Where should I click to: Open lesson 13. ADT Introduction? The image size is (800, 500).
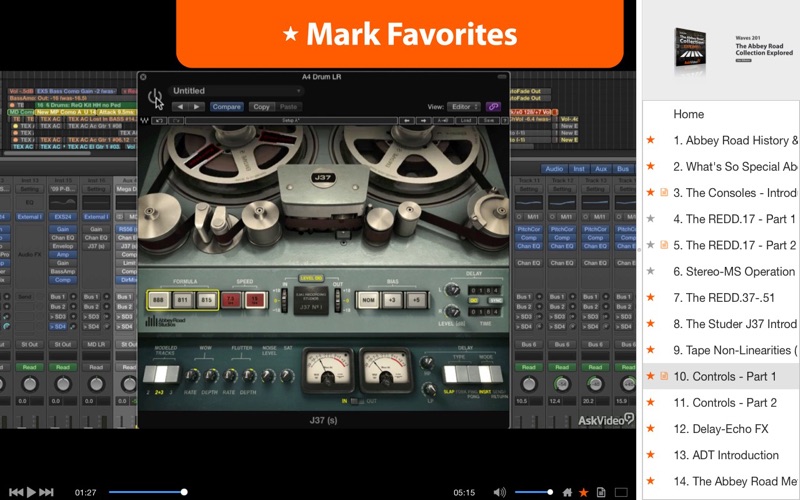pyautogui.click(x=726, y=455)
